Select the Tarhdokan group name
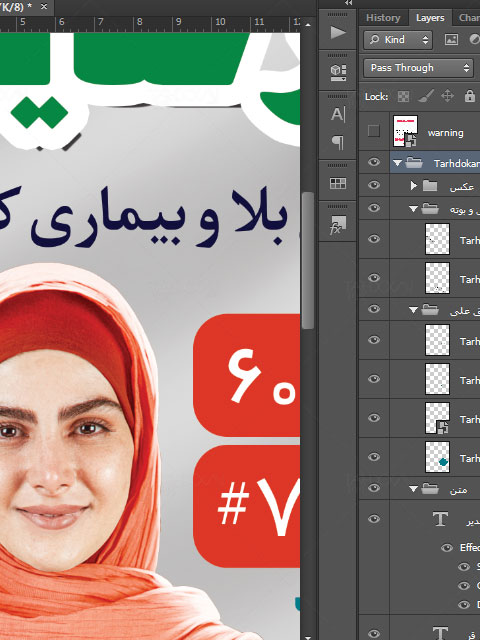The width and height of the screenshot is (480, 640). 456,163
